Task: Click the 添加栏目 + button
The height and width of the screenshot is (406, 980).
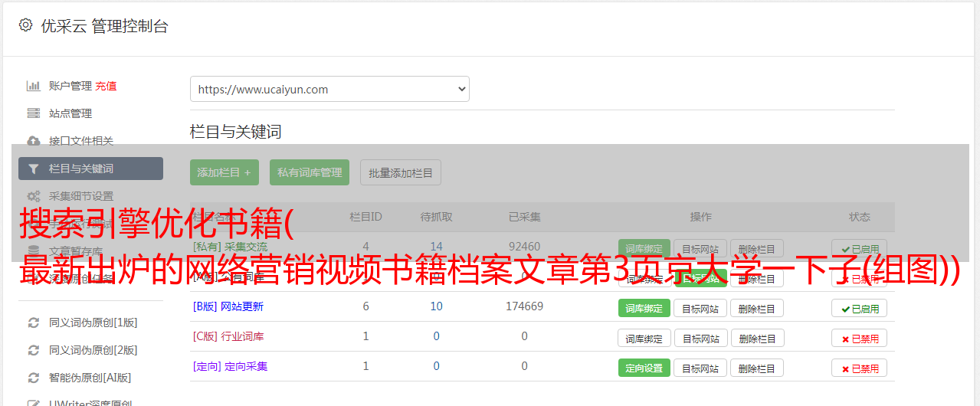Action: (x=225, y=172)
